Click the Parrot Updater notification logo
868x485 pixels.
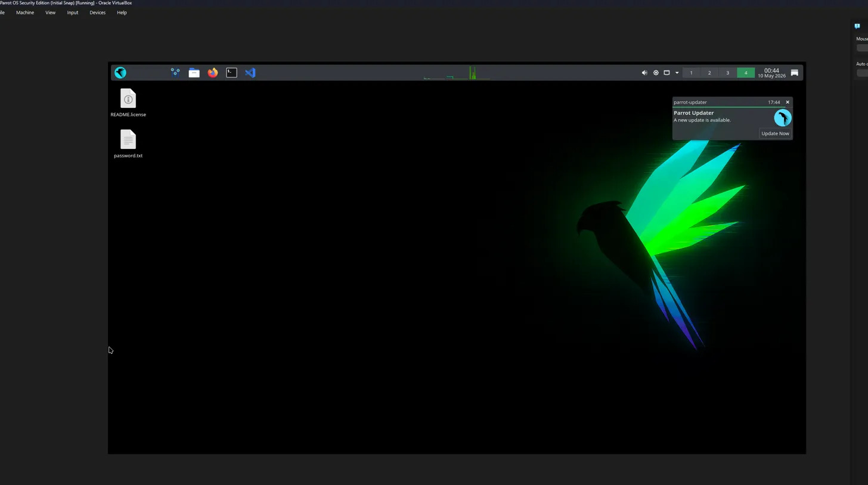click(783, 118)
